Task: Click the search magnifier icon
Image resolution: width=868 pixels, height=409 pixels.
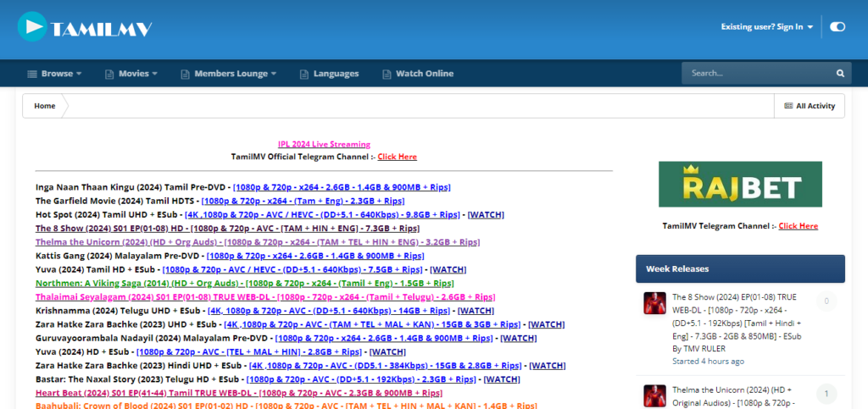Action: coord(840,74)
